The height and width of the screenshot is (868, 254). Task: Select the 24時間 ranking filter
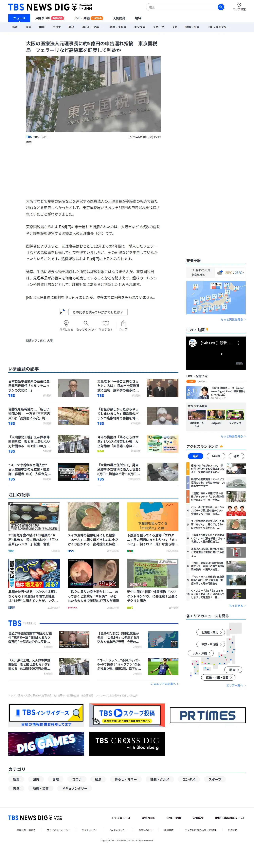point(216,456)
